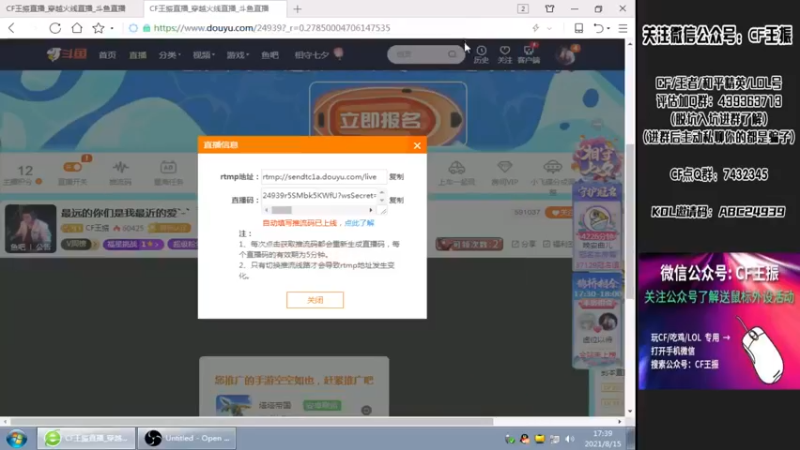This screenshot has height=450, width=800.
Task: Click the volume speaker tray icon
Action: tap(570, 439)
